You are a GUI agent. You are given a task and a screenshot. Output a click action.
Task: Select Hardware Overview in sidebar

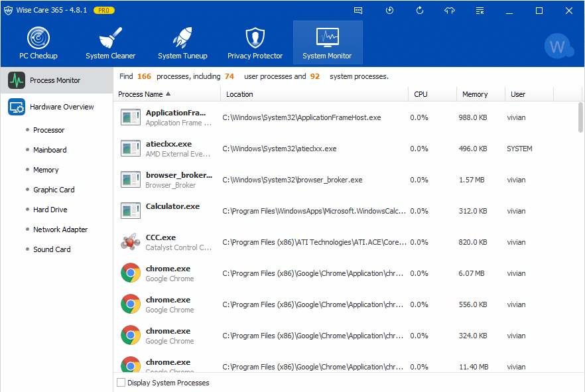(57, 107)
